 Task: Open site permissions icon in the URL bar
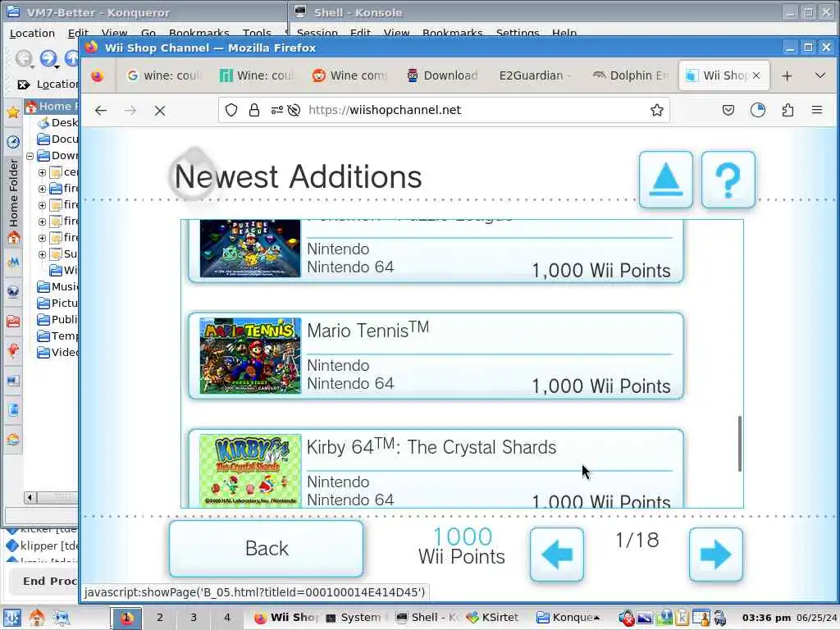click(277, 111)
